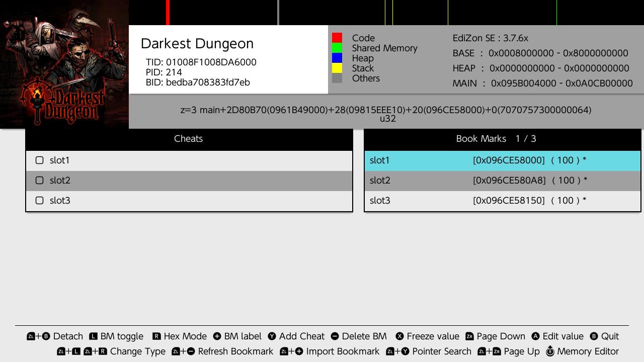Click the yellow Stack legend swatch
Viewport: 644px width, 362px height.
[337, 68]
